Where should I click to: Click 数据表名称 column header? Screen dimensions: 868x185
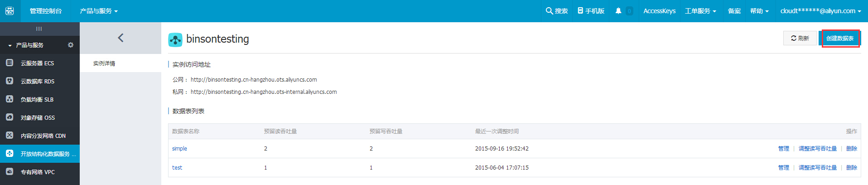[186, 131]
